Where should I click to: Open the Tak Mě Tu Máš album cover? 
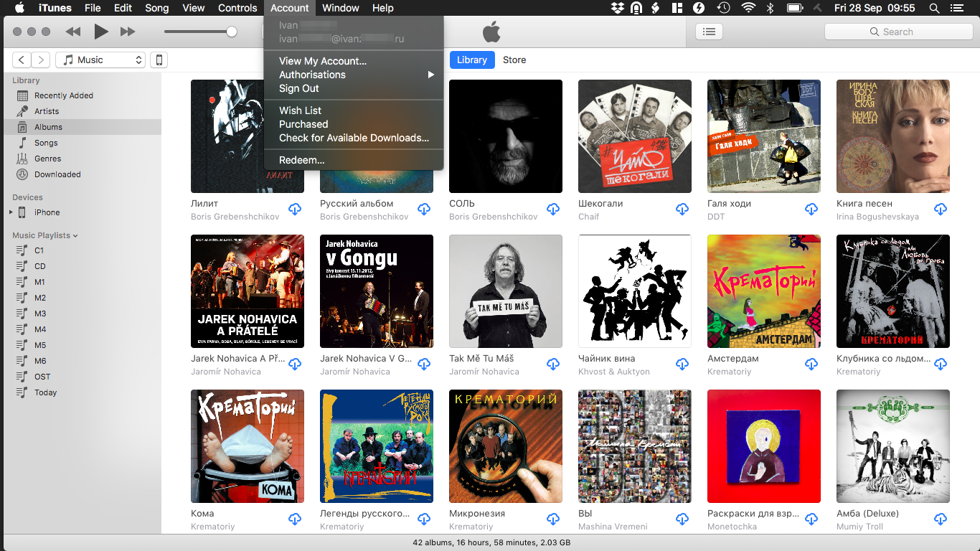click(506, 291)
